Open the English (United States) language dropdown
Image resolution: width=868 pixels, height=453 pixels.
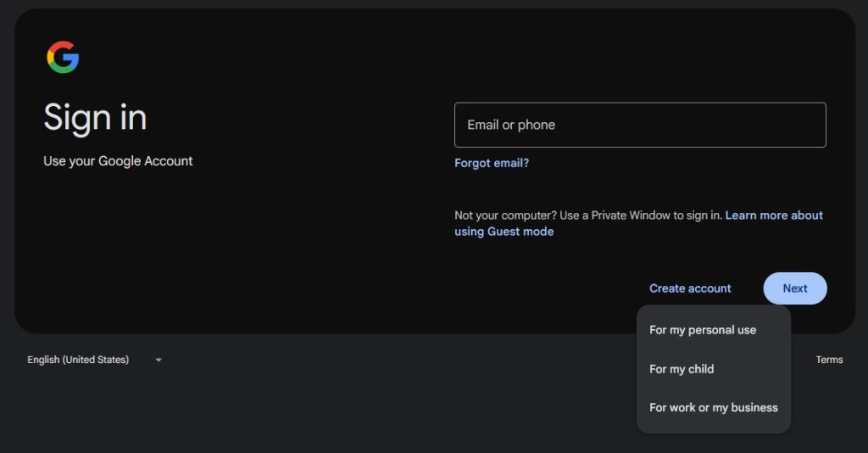coord(94,360)
